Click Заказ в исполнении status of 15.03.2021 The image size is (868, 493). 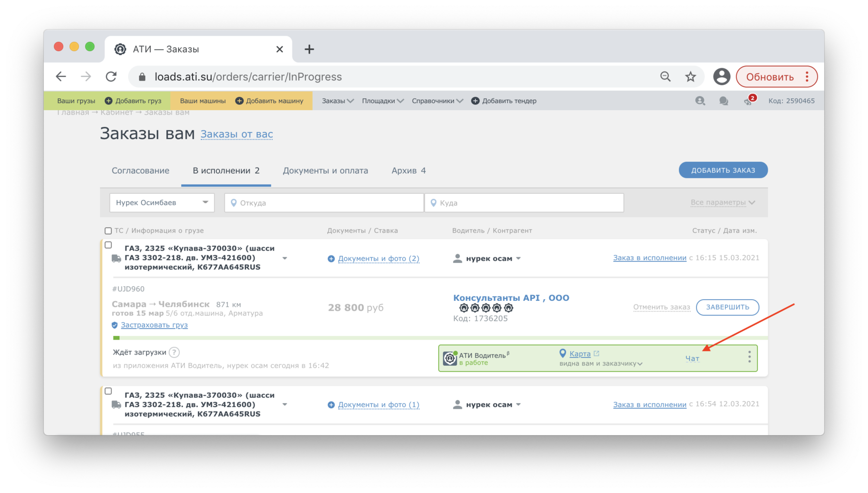[649, 258]
